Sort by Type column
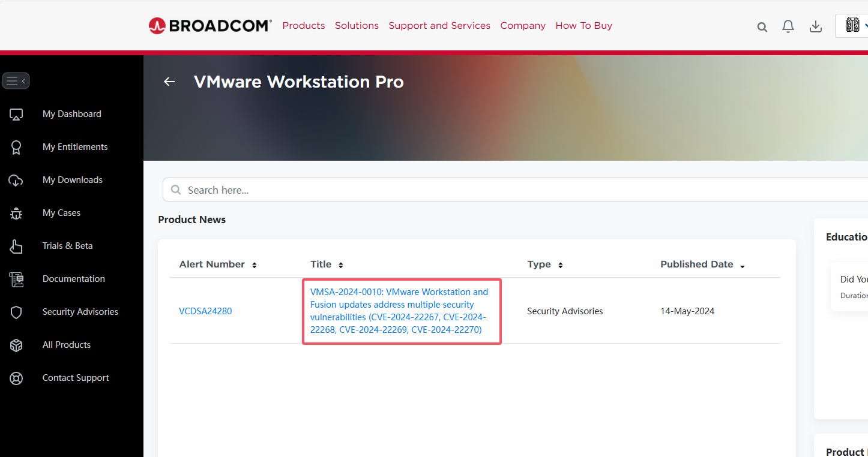Viewport: 868px width, 457px height. point(545,264)
